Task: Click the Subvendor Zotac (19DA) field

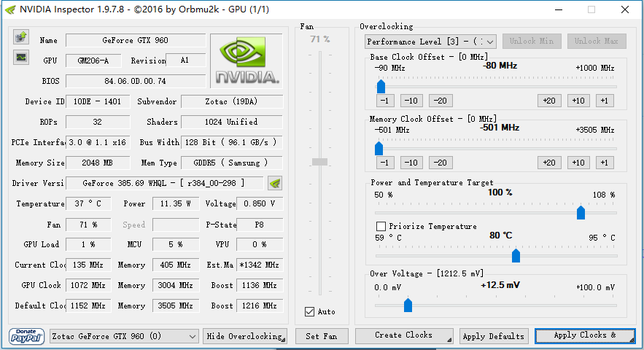Action: tap(232, 101)
